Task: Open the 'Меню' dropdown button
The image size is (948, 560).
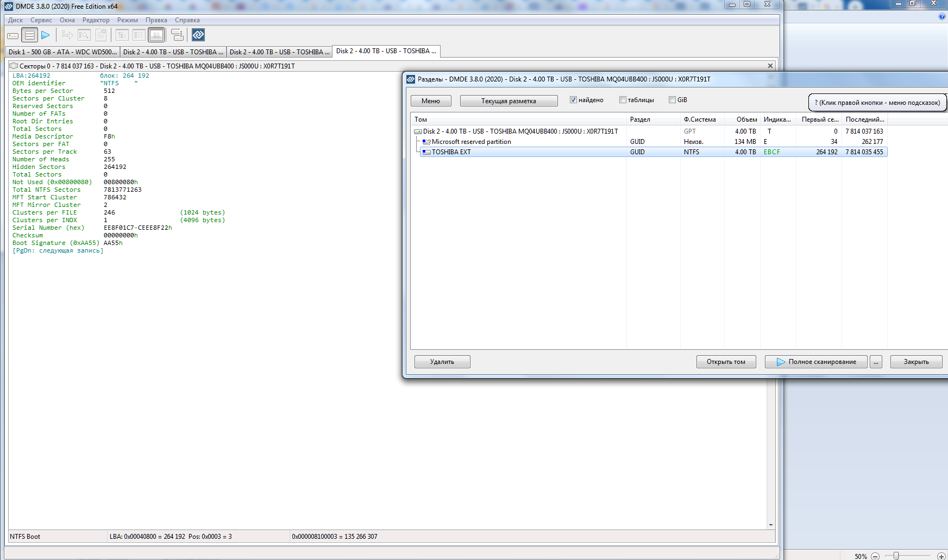Action: tap(431, 101)
